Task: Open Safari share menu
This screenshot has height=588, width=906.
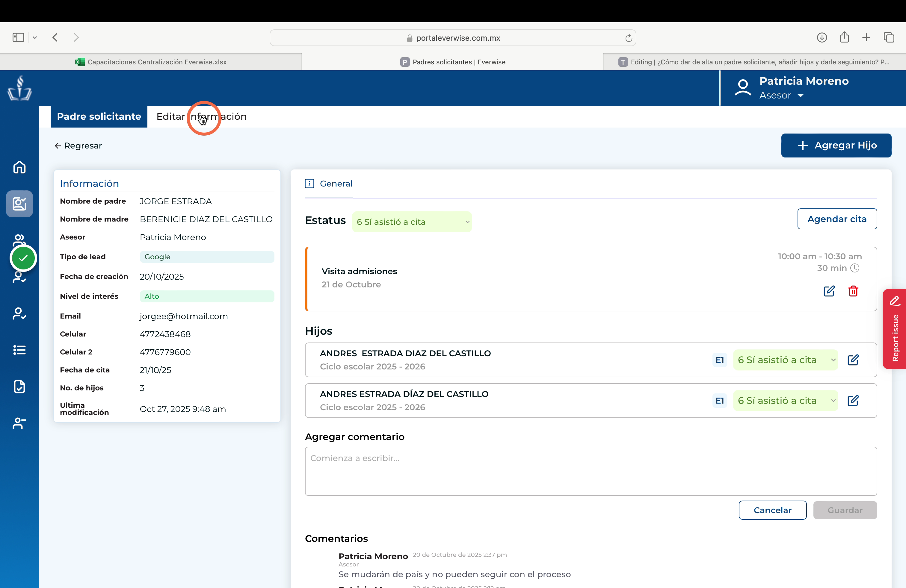Action: 844,37
